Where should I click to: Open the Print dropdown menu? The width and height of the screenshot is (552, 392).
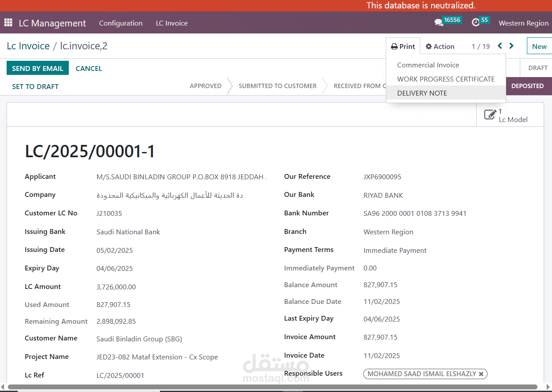coord(403,46)
